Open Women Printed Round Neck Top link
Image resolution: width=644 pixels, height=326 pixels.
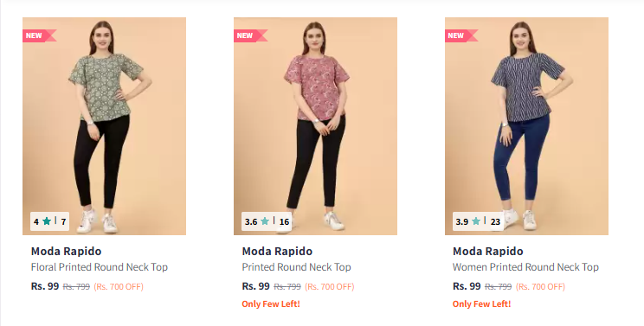(x=525, y=267)
